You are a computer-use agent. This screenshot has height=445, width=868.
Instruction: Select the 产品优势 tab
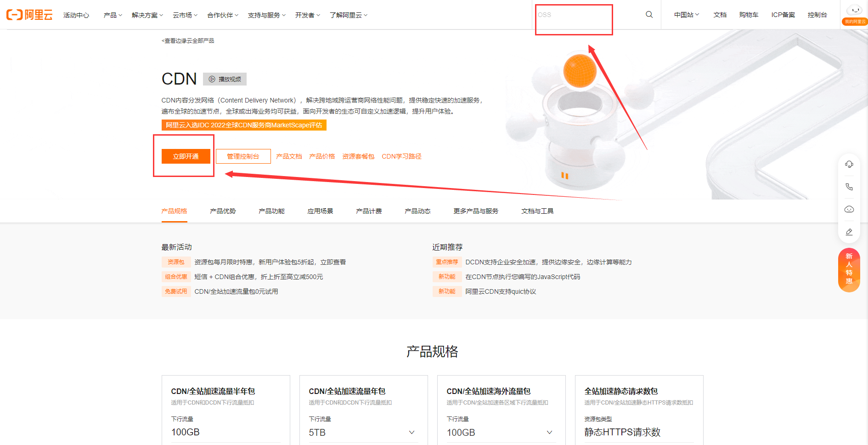(x=223, y=211)
